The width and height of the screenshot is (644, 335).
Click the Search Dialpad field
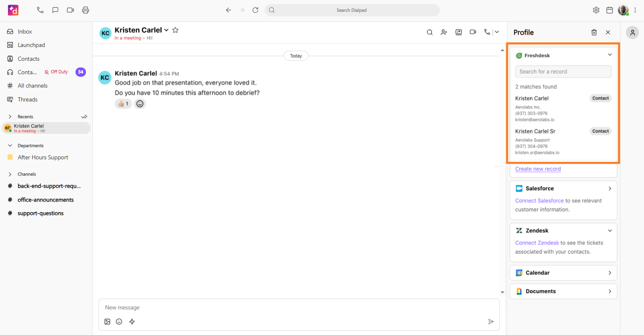[352, 10]
